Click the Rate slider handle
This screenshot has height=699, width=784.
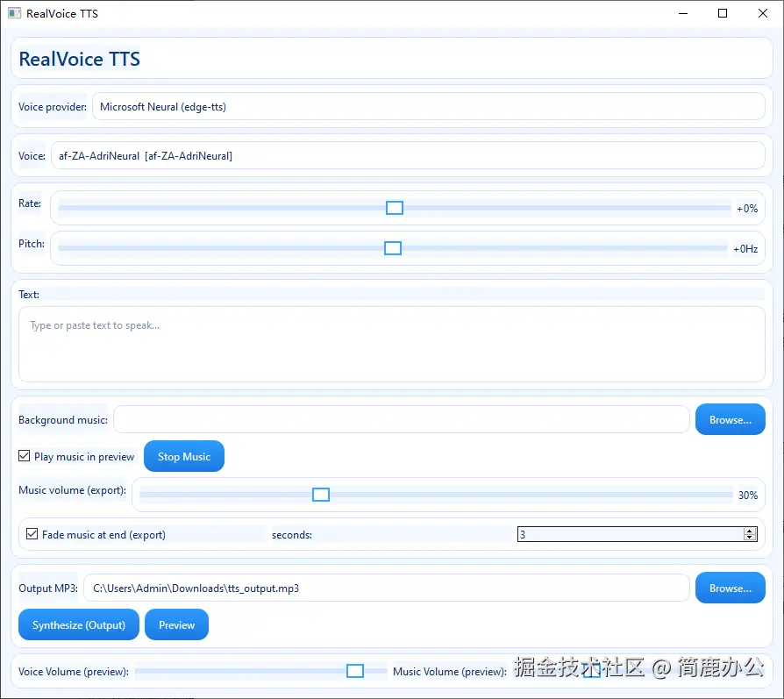point(395,208)
